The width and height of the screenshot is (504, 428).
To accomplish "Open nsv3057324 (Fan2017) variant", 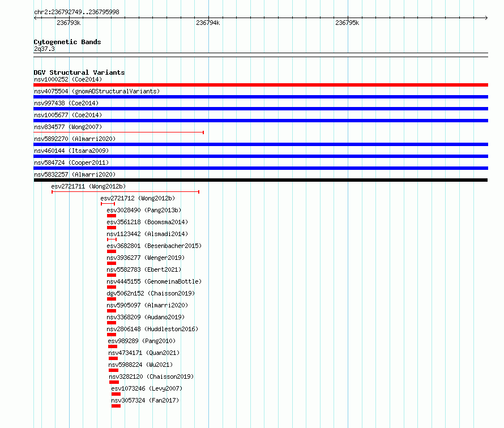I will (x=145, y=400).
